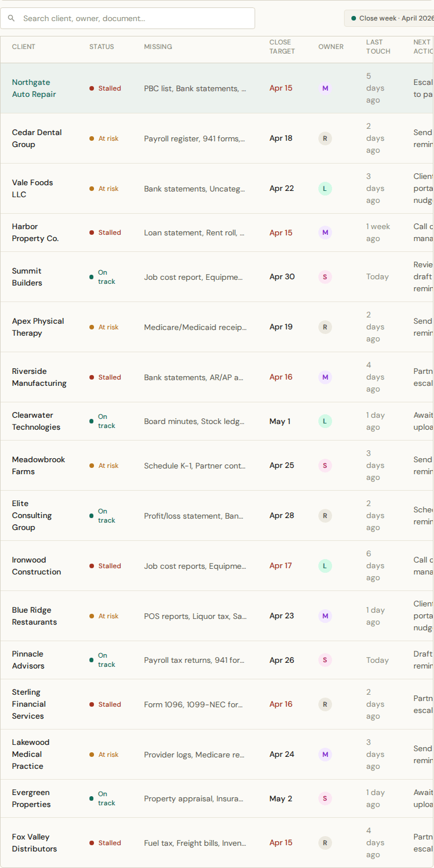Click the Form 1096, 1099-NEC missing cell
Viewport: 434px width, 868px height.
(x=194, y=704)
